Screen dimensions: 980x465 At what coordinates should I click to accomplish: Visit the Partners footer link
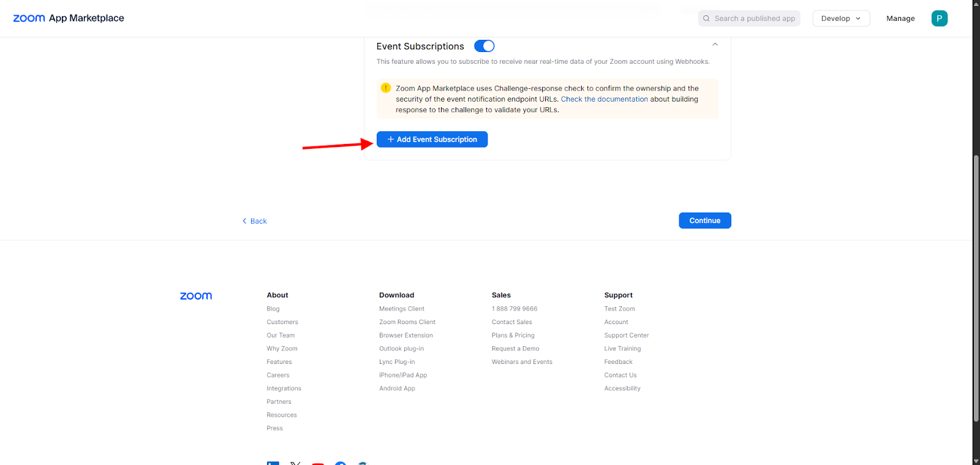279,402
